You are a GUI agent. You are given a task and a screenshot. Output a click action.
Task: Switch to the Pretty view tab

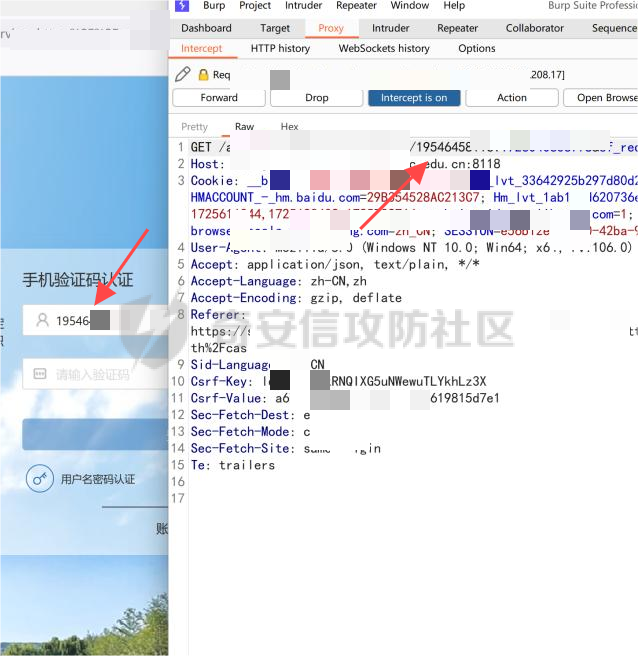coord(195,126)
